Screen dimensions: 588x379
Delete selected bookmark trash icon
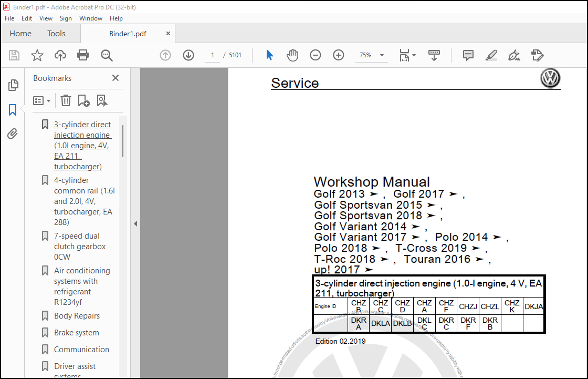click(x=66, y=100)
